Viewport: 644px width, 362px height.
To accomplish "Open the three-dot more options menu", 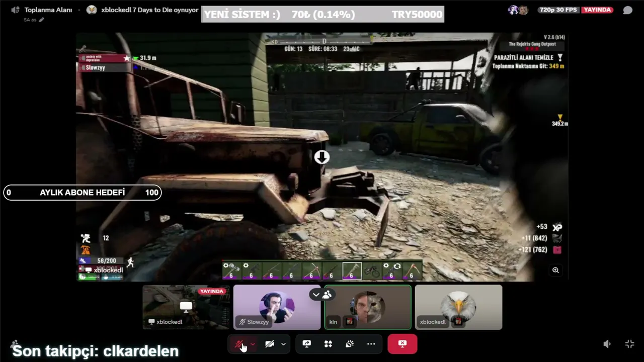I will 371,344.
